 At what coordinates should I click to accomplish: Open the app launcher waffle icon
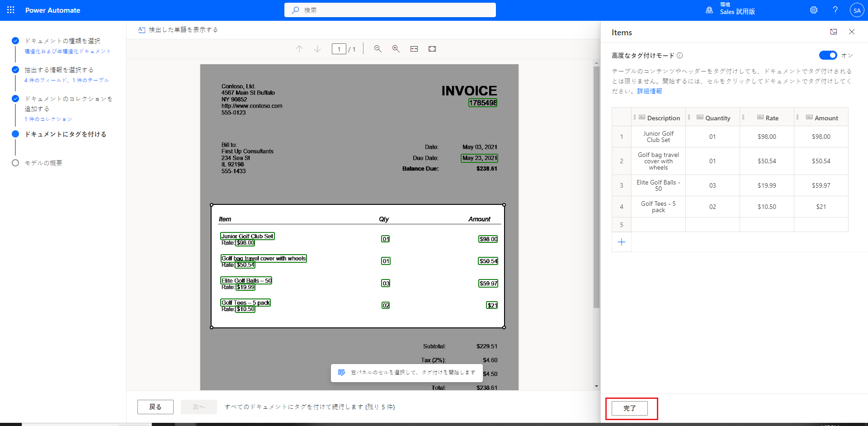[x=11, y=10]
